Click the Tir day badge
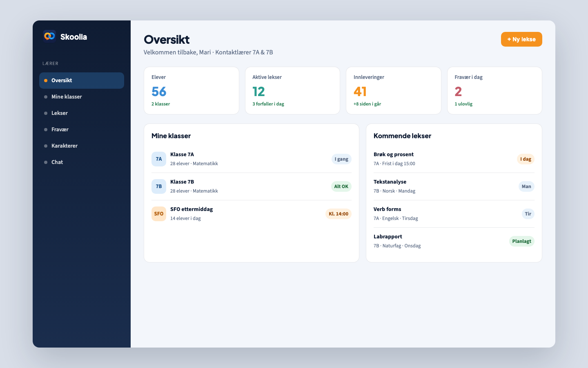The width and height of the screenshot is (588, 368). 528,214
